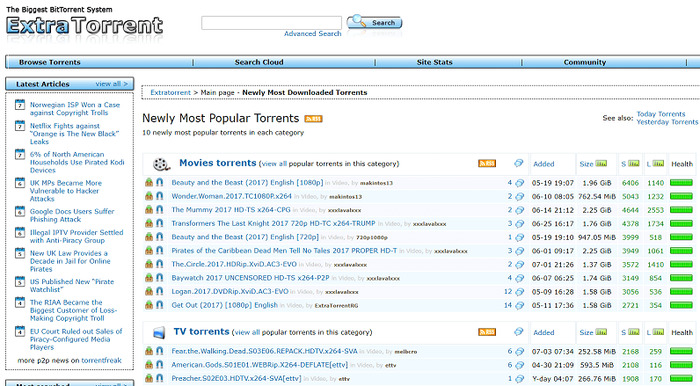Magnet link icon for Wonder.Woman.2017.TC1080P.x264
This screenshot has width=700, height=386.
[159, 196]
